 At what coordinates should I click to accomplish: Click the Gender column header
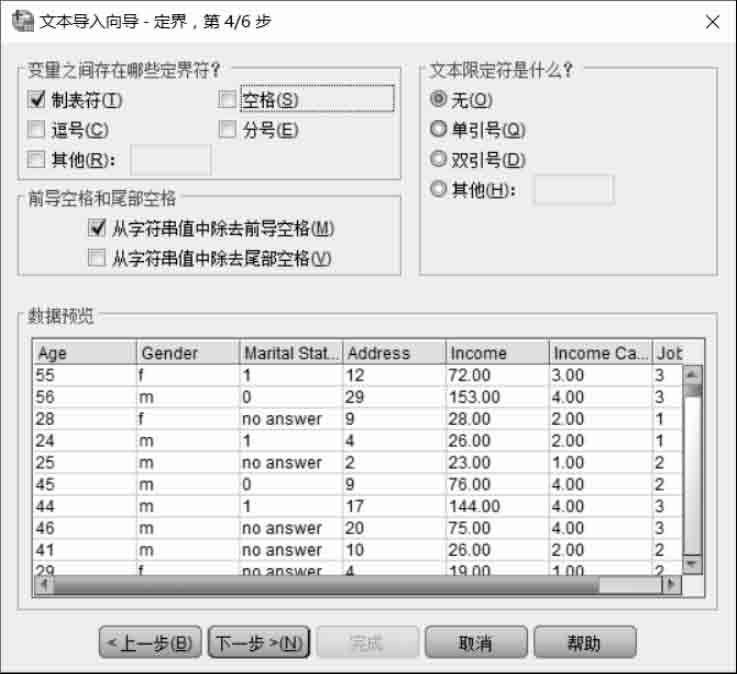(x=188, y=353)
